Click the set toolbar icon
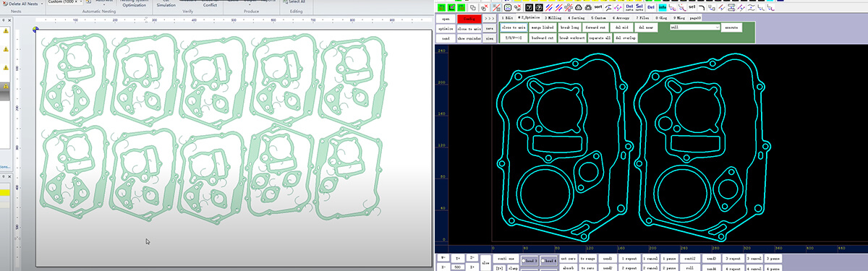The width and height of the screenshot is (868, 271). pos(692,7)
